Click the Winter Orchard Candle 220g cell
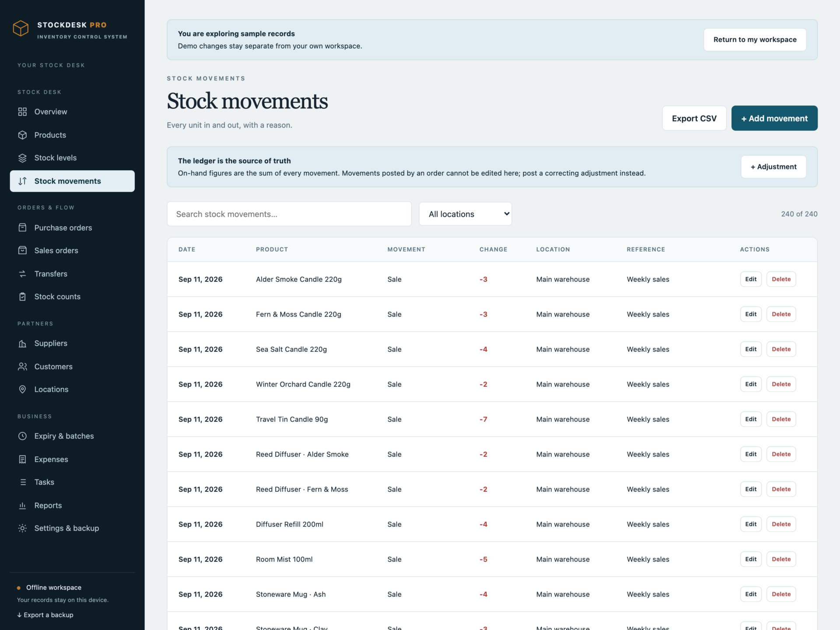 click(303, 384)
